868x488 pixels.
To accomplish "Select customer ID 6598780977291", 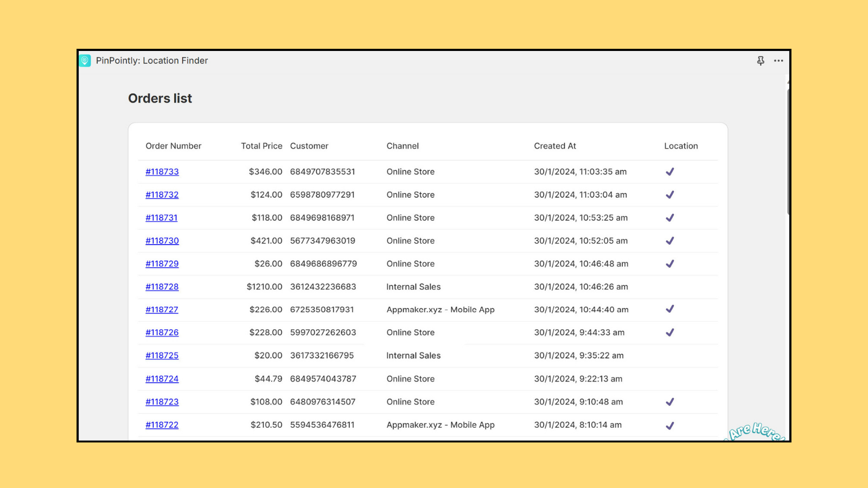I will 322,195.
